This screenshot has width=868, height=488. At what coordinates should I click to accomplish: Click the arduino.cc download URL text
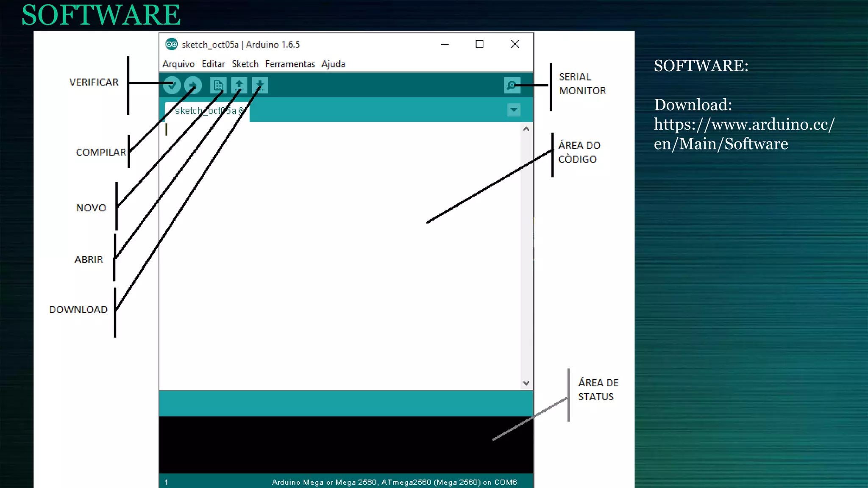[744, 134]
